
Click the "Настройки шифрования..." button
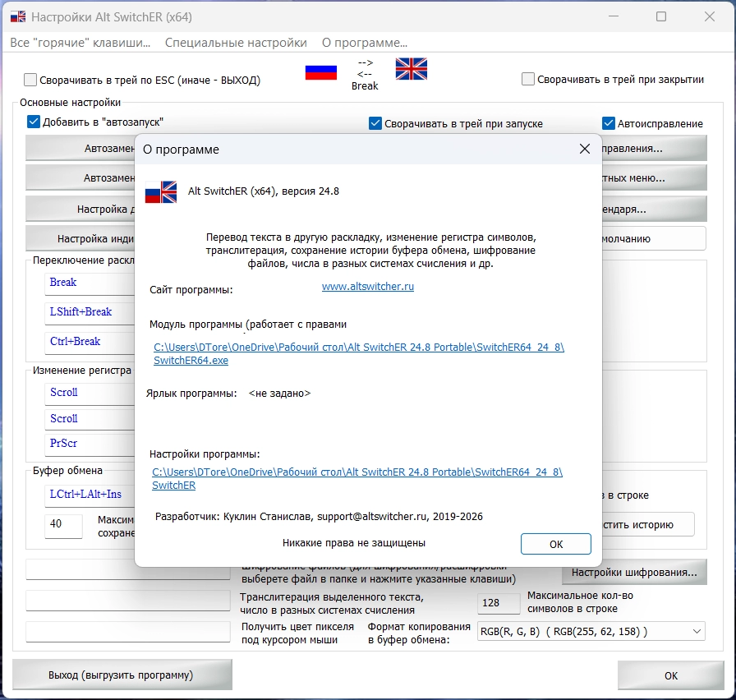(634, 573)
